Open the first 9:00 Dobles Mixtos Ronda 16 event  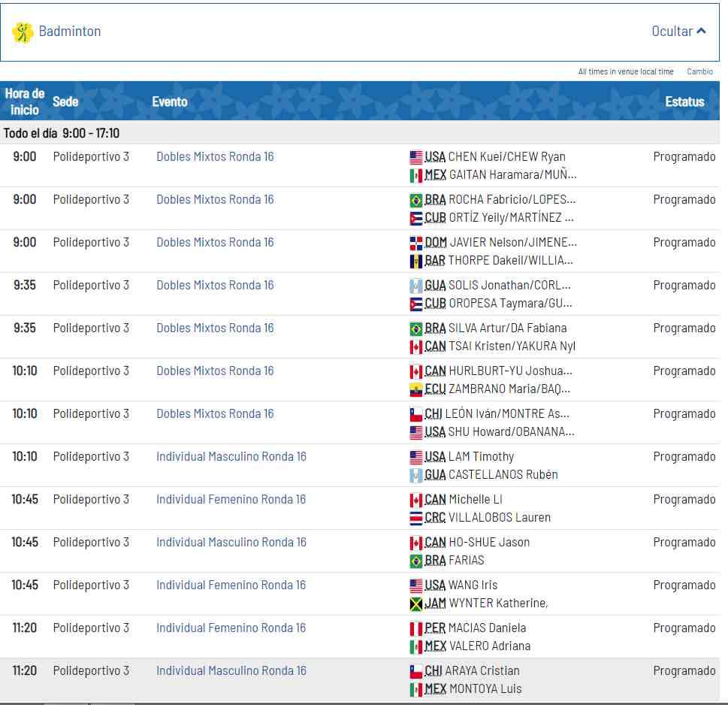click(215, 157)
